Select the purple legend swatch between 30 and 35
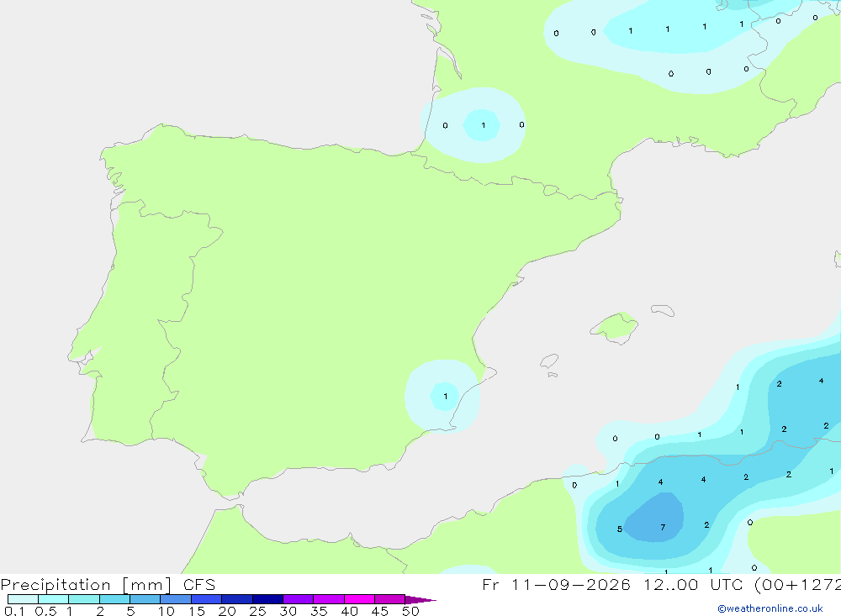 (299, 599)
